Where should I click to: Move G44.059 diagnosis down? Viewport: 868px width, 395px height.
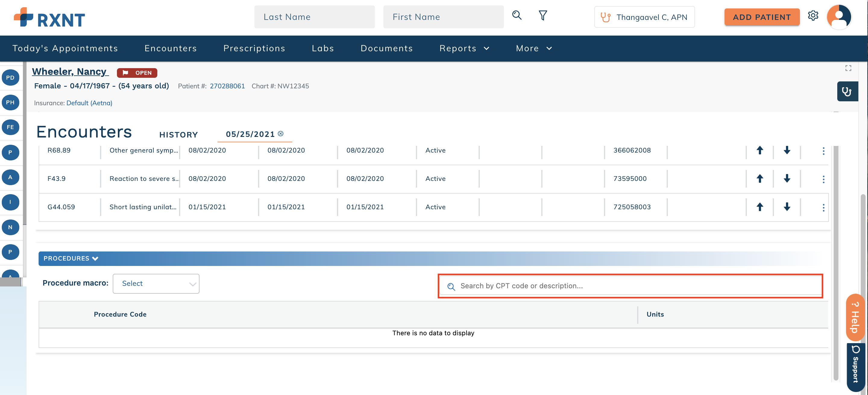786,207
